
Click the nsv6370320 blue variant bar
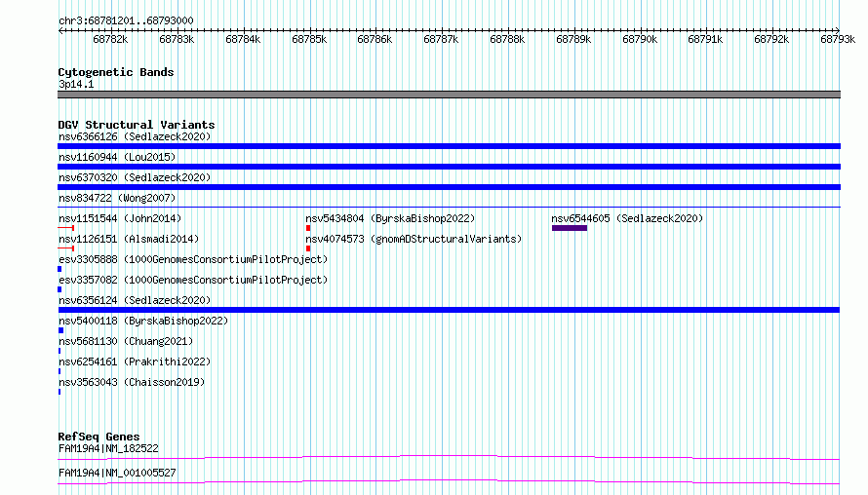click(x=449, y=187)
